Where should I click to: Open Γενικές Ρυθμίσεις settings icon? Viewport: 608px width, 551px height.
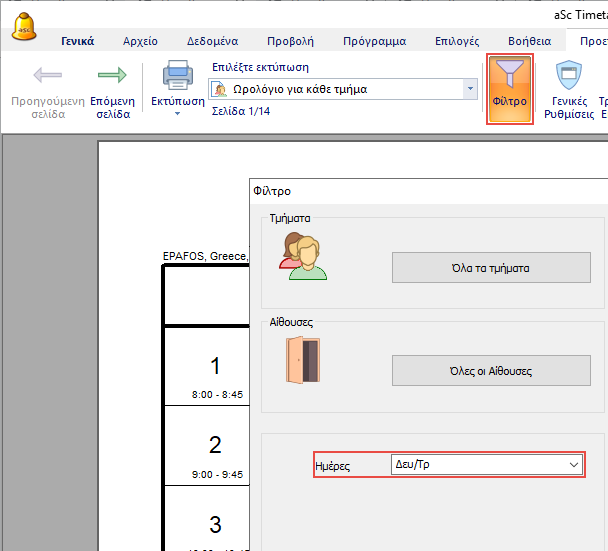[x=569, y=76]
